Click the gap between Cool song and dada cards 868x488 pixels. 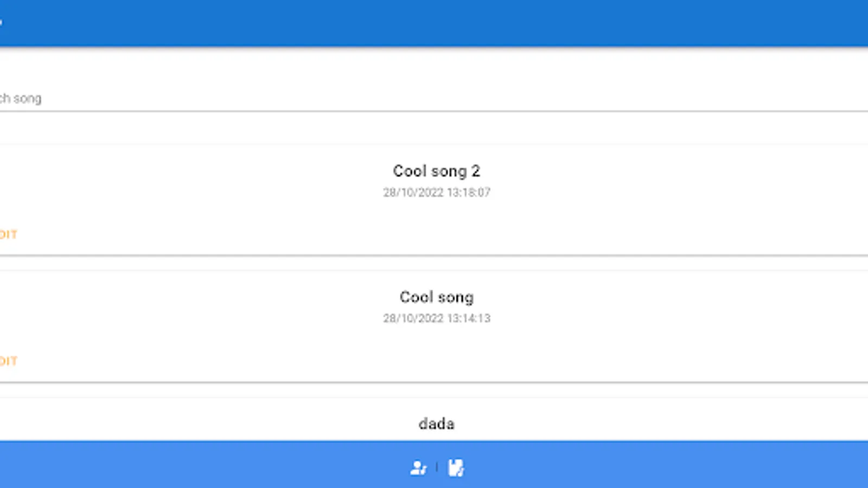[434, 390]
